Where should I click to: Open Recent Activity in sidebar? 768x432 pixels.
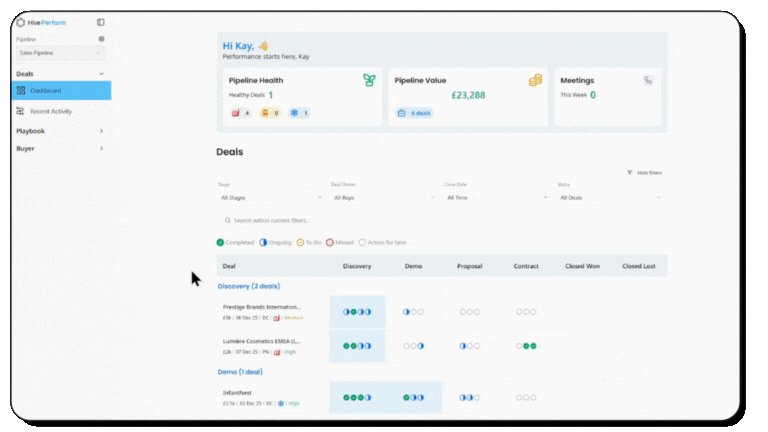51,111
